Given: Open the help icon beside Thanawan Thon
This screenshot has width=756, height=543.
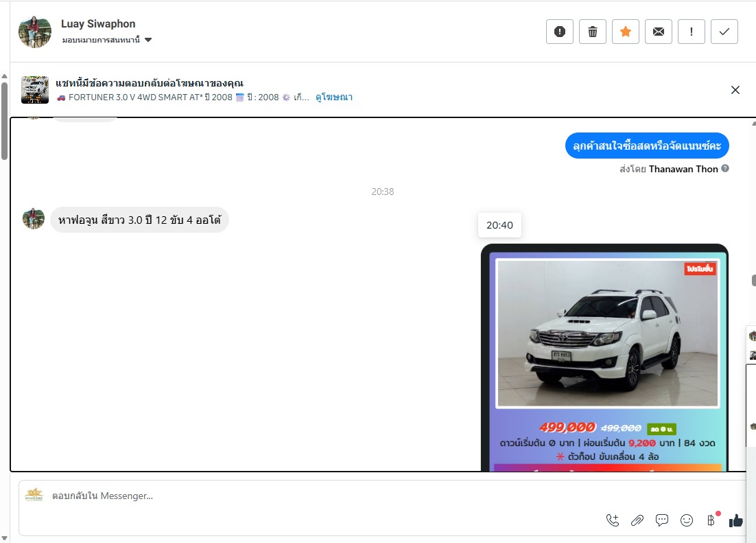Looking at the screenshot, I should [x=725, y=168].
